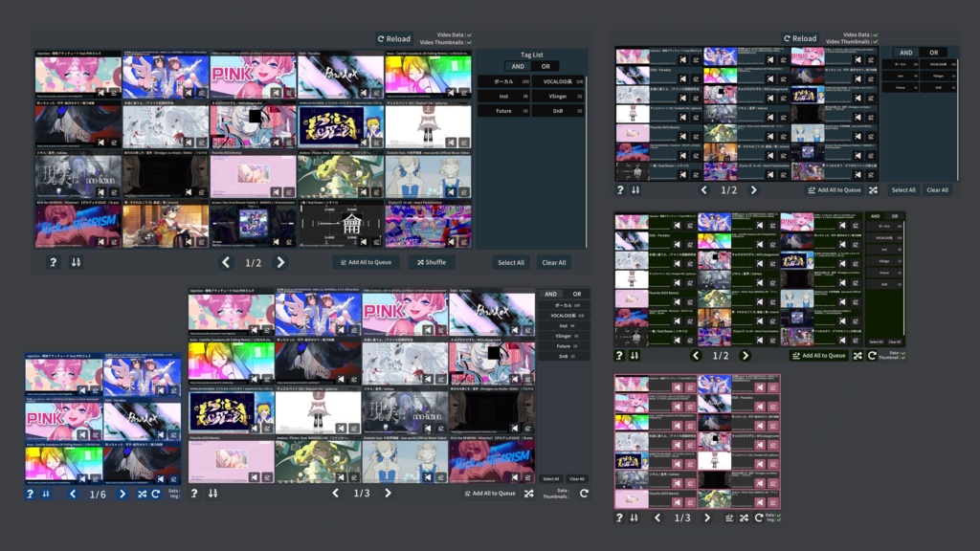
Task: Click shuffle icon in the top-right panel
Action: [x=873, y=190]
